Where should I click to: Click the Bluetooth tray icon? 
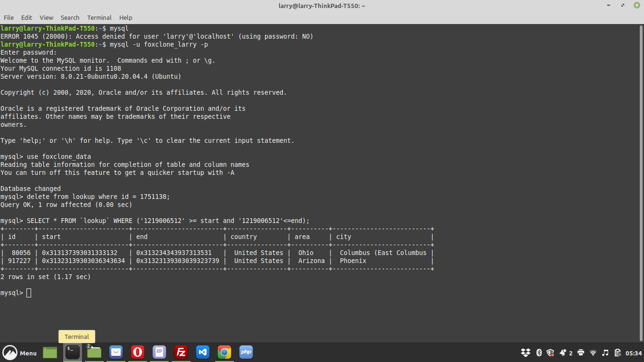(x=539, y=353)
